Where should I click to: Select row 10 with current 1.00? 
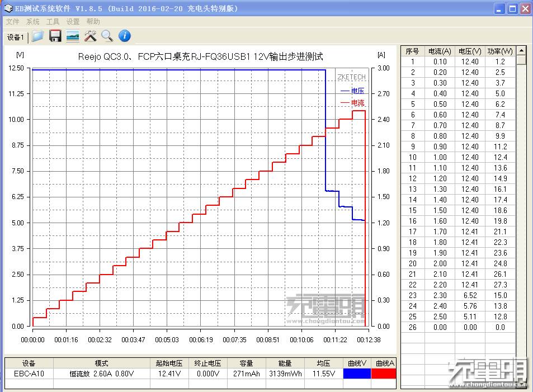pos(458,157)
